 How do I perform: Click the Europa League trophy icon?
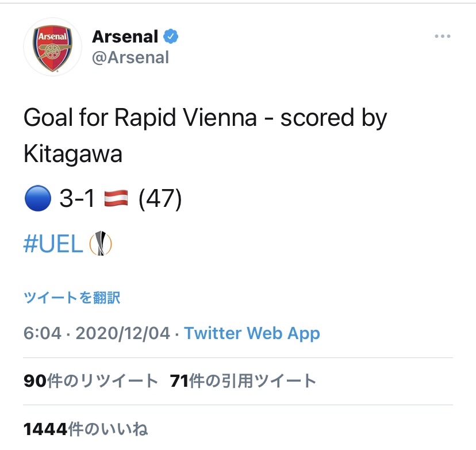click(x=100, y=244)
